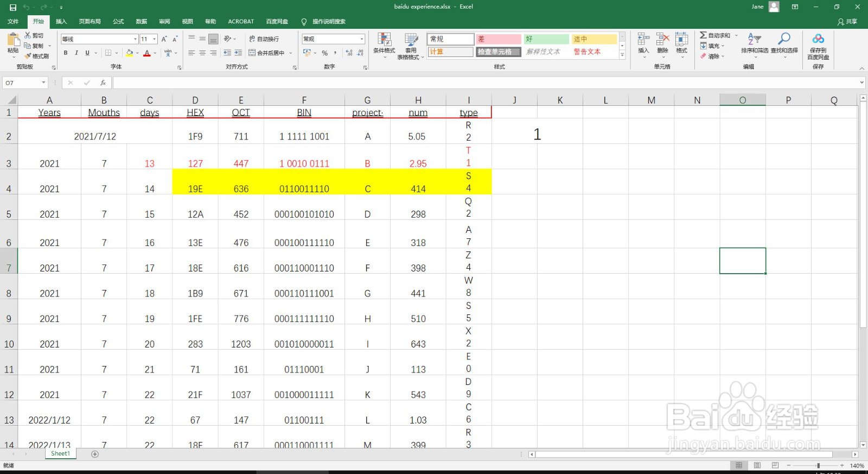The height and width of the screenshot is (474, 868).
Task: Click the Paste (粘贴) icon
Action: click(12, 40)
